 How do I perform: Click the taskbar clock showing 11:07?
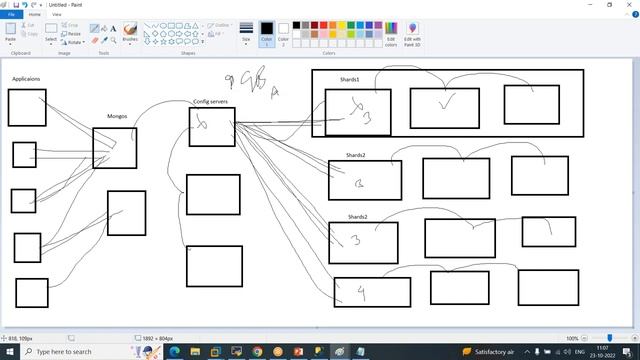click(x=602, y=351)
